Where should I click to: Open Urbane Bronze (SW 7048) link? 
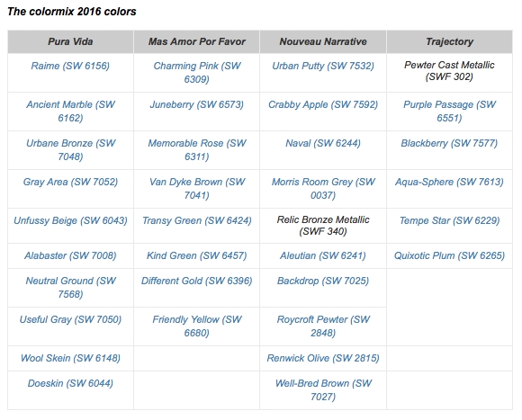(70, 149)
